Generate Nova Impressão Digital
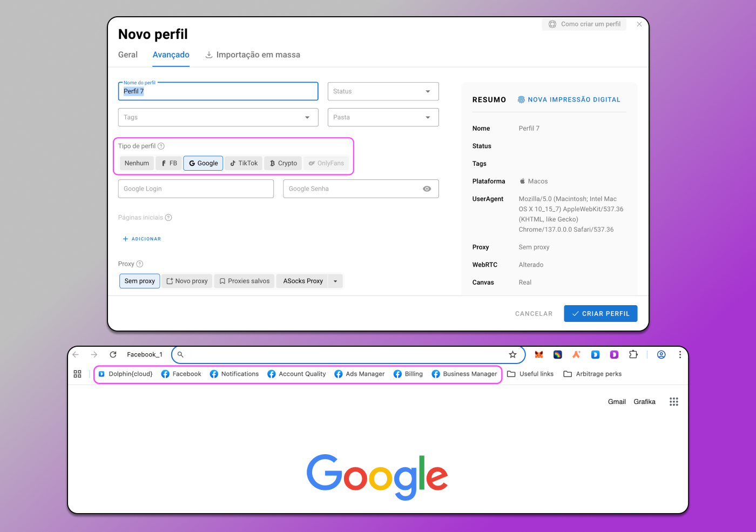 pos(569,99)
